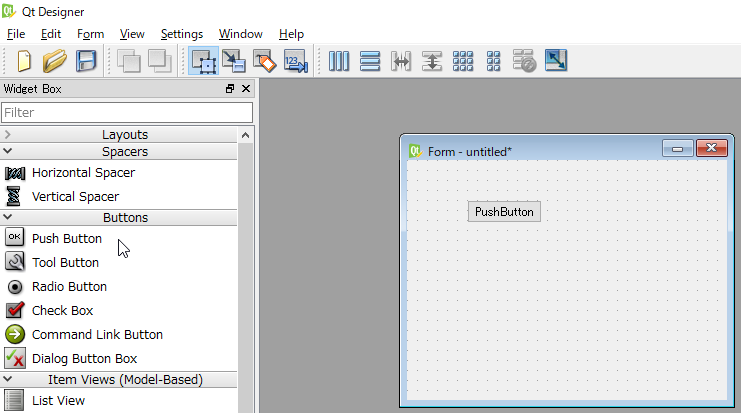The image size is (741, 413).
Task: Float the Widget Box dock panel
Action: tap(230, 89)
